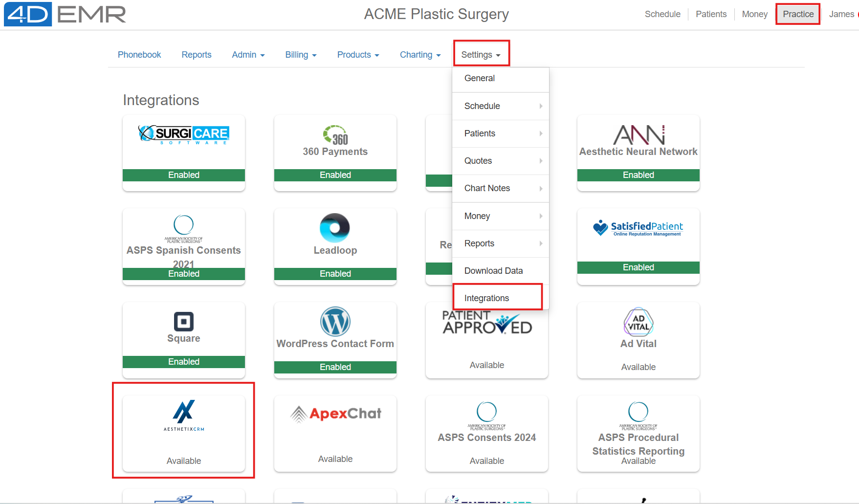The height and width of the screenshot is (504, 859).
Task: Click Enabled bar on Leadloop card
Action: point(335,274)
